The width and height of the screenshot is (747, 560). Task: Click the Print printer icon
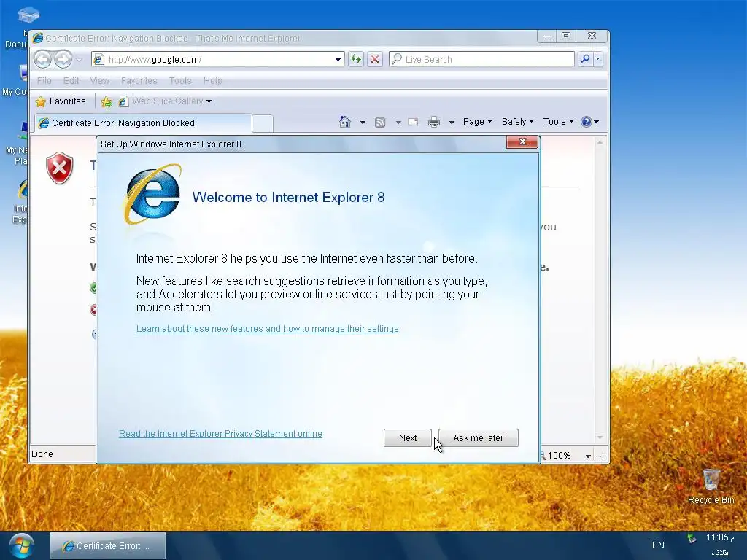(x=433, y=122)
